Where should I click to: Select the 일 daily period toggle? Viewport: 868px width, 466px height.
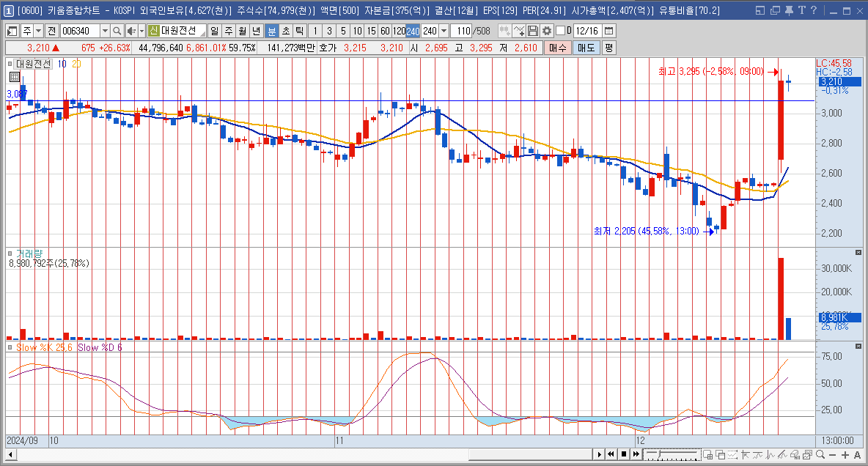(214, 31)
